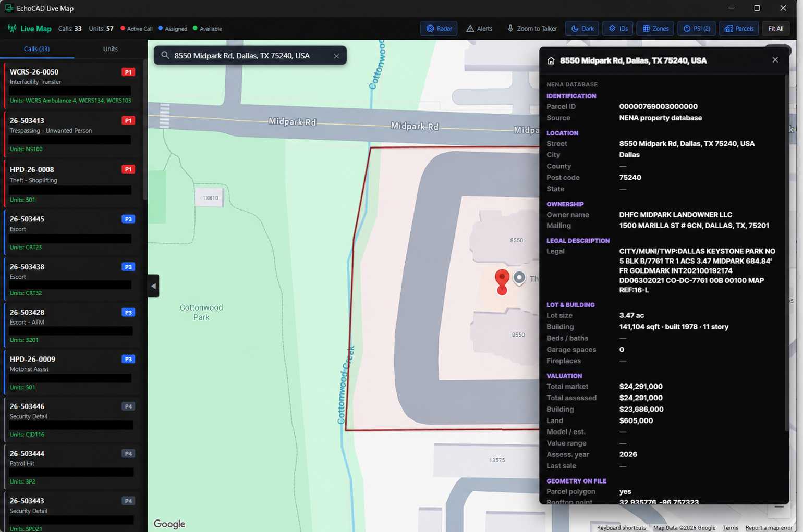Click Units: CRT23 on call 26-503445
The height and width of the screenshot is (532, 803).
pyautogui.click(x=26, y=247)
